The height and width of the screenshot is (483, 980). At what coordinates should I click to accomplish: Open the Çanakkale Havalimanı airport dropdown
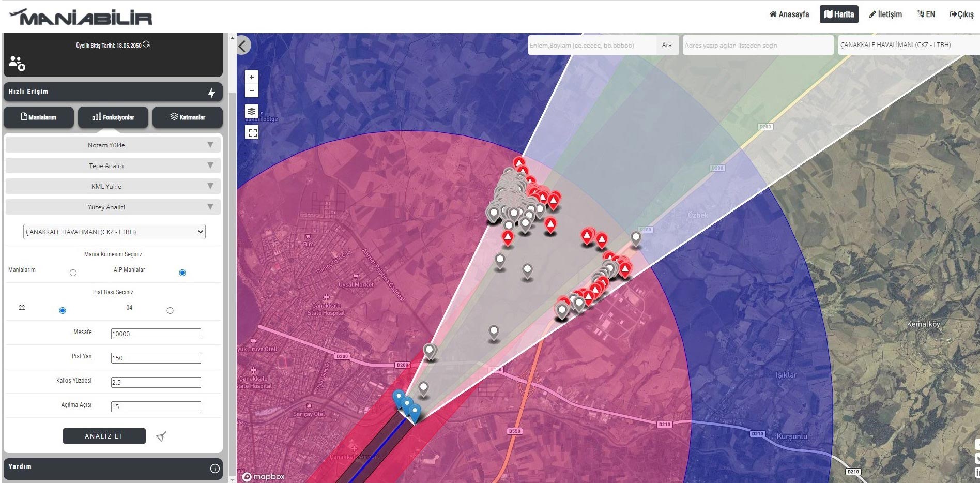coord(114,232)
